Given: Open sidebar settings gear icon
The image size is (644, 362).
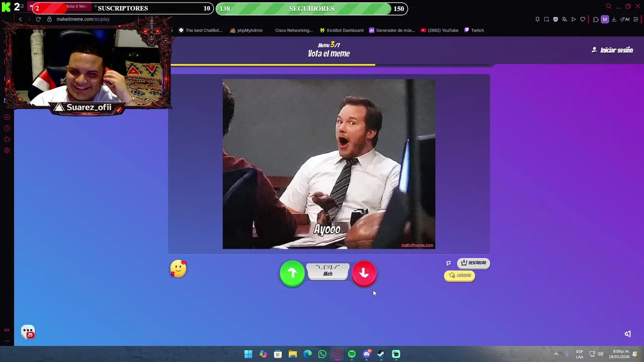Looking at the screenshot, I should [x=7, y=150].
